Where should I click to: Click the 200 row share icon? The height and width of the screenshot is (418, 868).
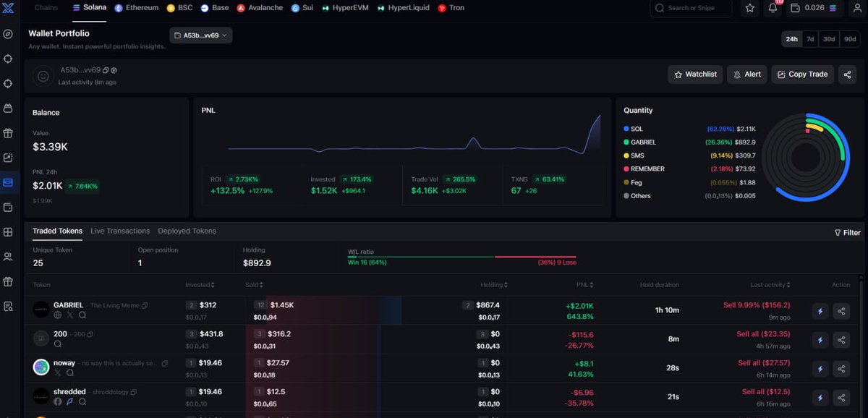[x=842, y=339]
